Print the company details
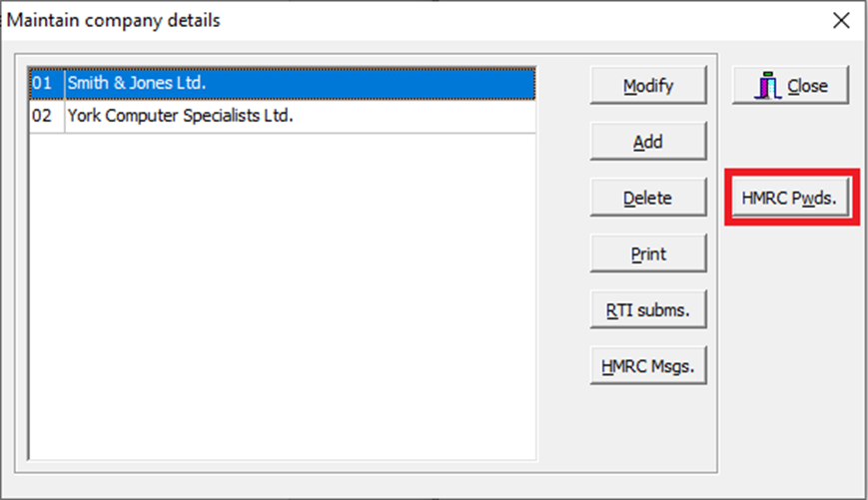This screenshot has width=868, height=500. click(648, 253)
